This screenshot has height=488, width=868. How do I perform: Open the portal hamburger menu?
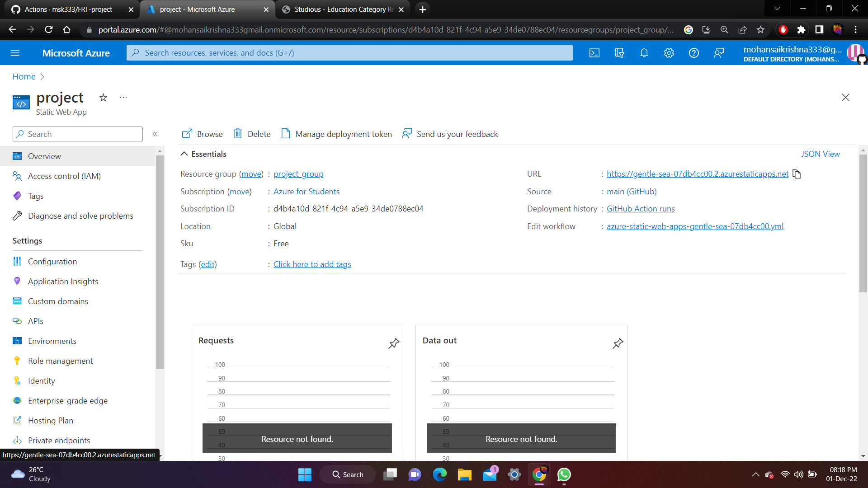(x=15, y=53)
